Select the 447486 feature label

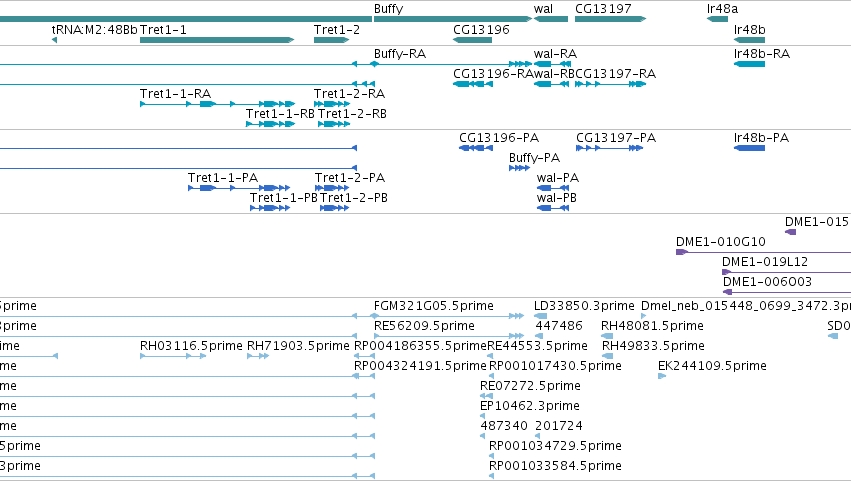point(558,326)
